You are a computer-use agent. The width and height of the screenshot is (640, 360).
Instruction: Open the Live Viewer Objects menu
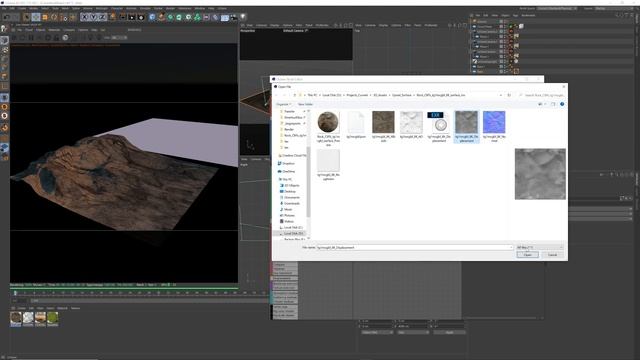pos(40,30)
